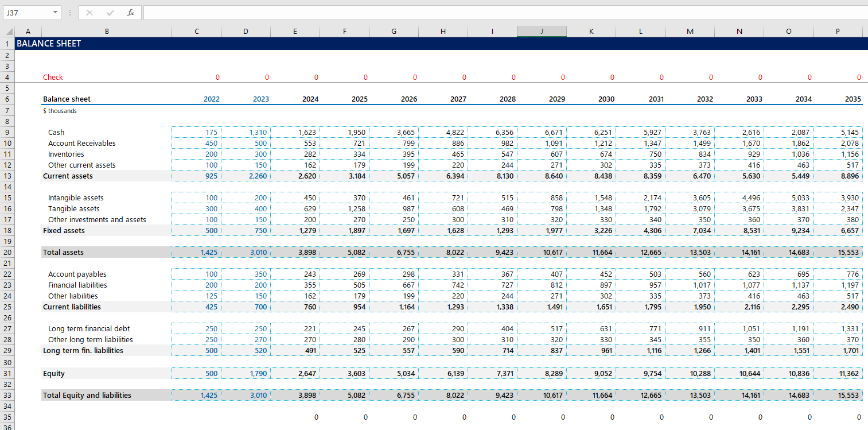Select column J header

[542, 32]
